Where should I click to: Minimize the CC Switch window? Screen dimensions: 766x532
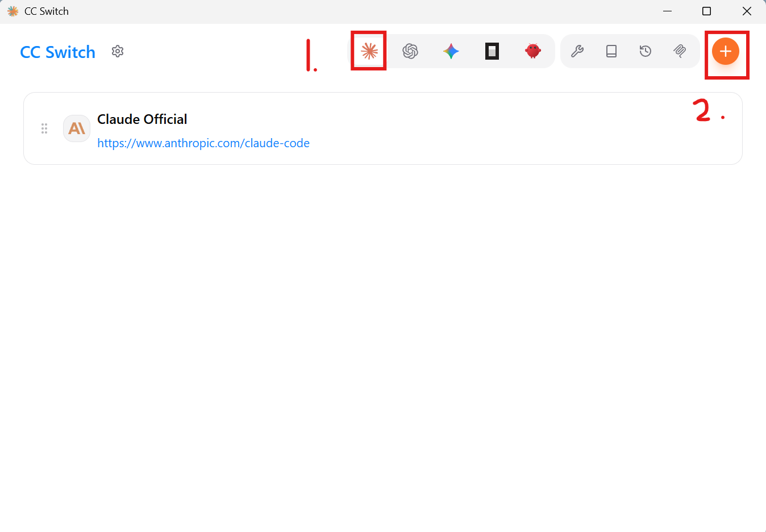click(668, 11)
